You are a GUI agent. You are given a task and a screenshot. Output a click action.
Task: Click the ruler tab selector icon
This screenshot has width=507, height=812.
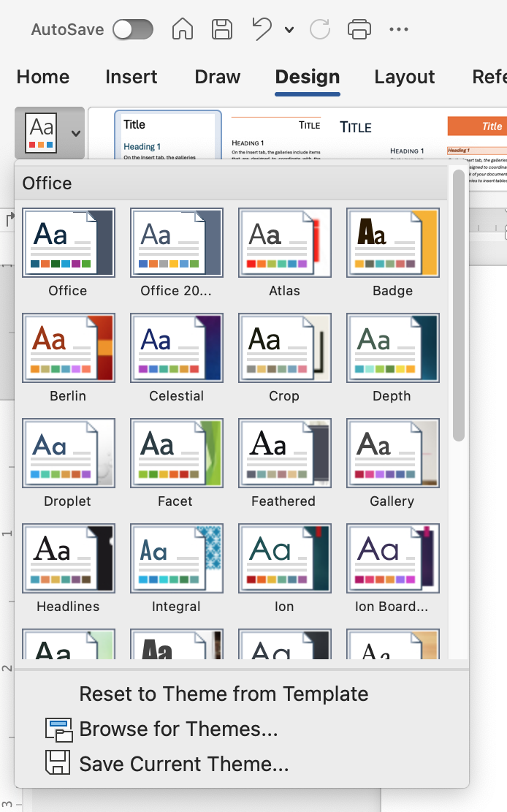click(9, 219)
